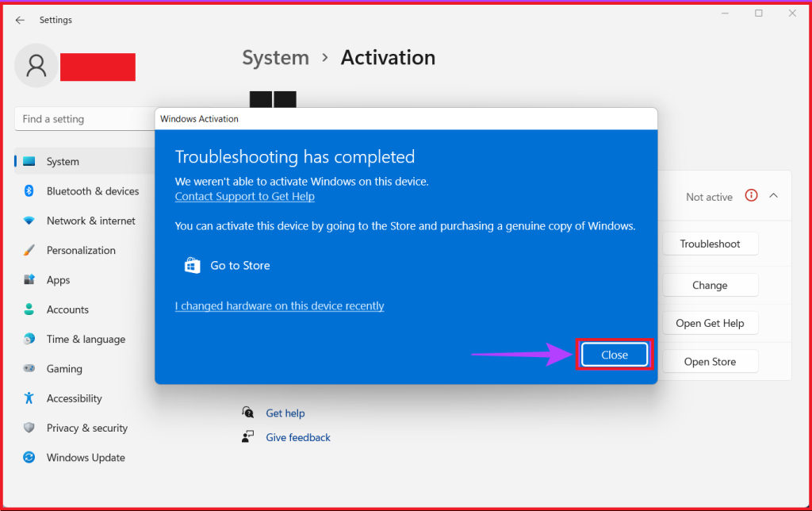Click the back arrow in Settings header
The width and height of the screenshot is (812, 511).
coord(20,20)
